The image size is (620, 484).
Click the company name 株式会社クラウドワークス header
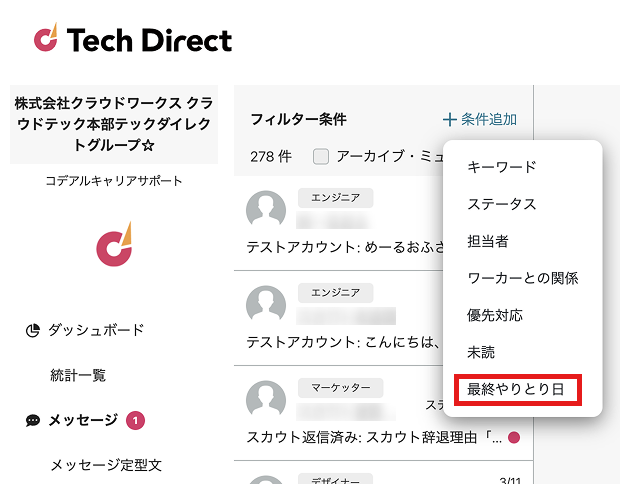tap(114, 124)
